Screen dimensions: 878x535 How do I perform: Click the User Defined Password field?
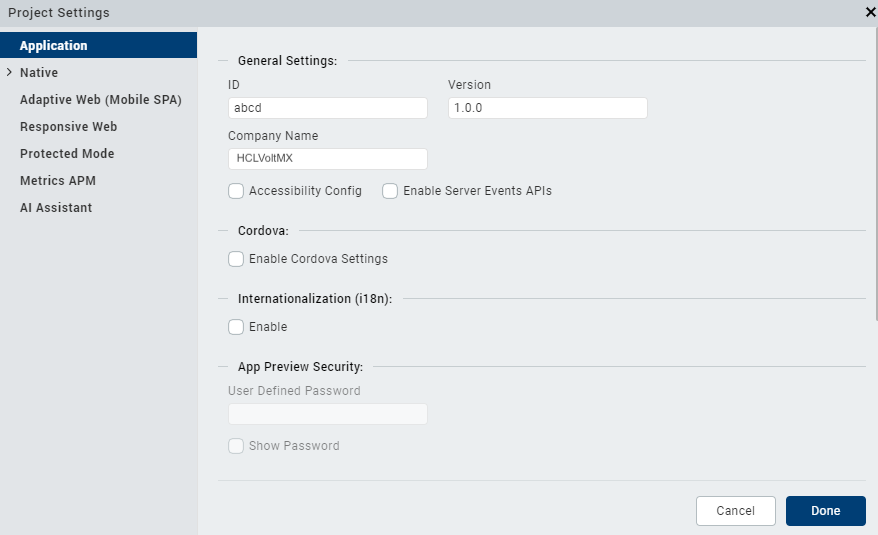coord(328,414)
